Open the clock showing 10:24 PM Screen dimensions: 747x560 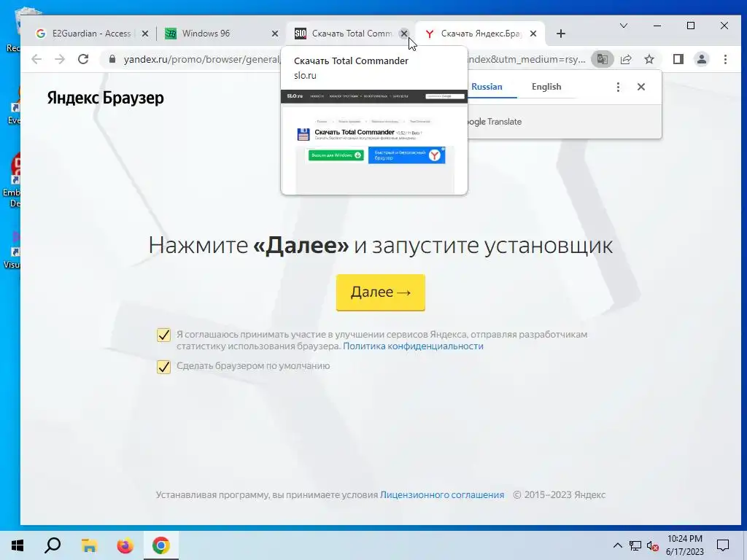[684, 545]
